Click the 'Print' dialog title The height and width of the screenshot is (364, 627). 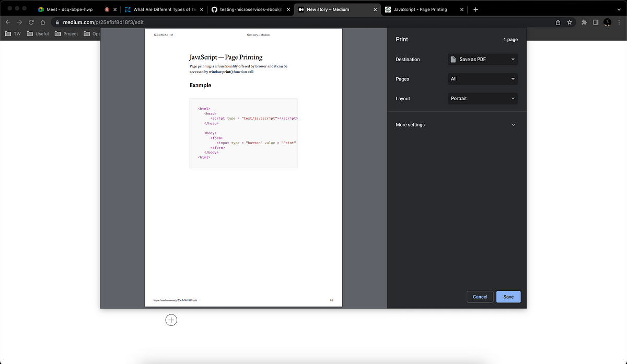(x=402, y=40)
